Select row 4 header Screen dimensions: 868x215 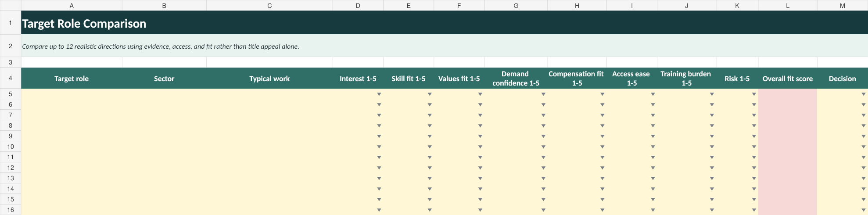[x=11, y=79]
